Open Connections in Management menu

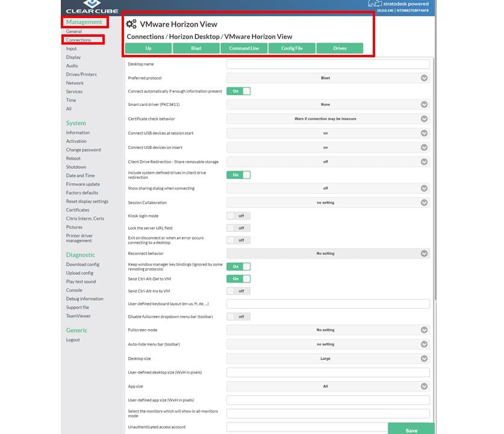click(x=78, y=40)
